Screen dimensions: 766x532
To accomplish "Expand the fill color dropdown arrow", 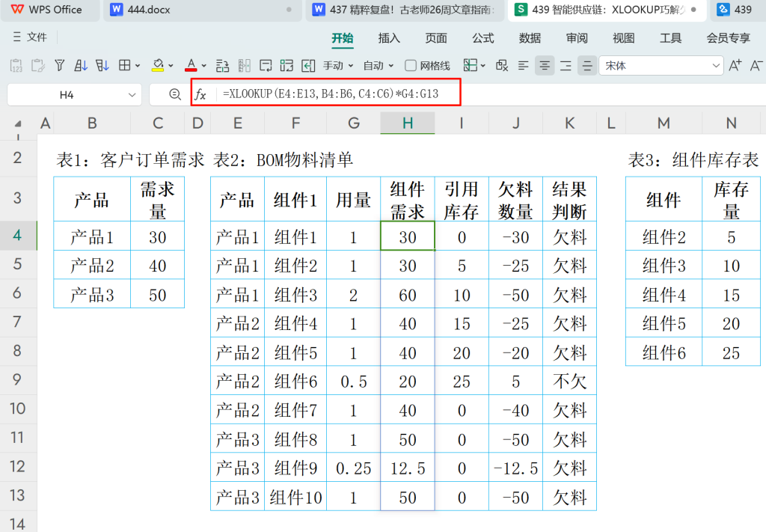I will [x=171, y=65].
